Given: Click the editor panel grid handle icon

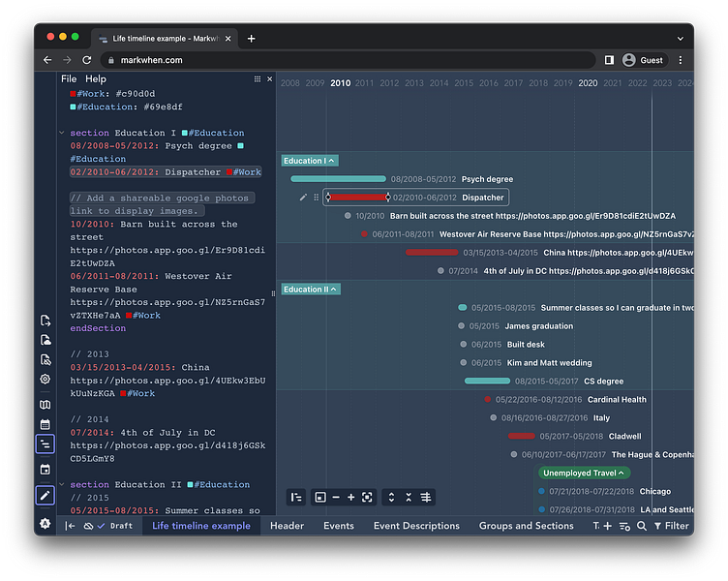Looking at the screenshot, I should coord(258,79).
